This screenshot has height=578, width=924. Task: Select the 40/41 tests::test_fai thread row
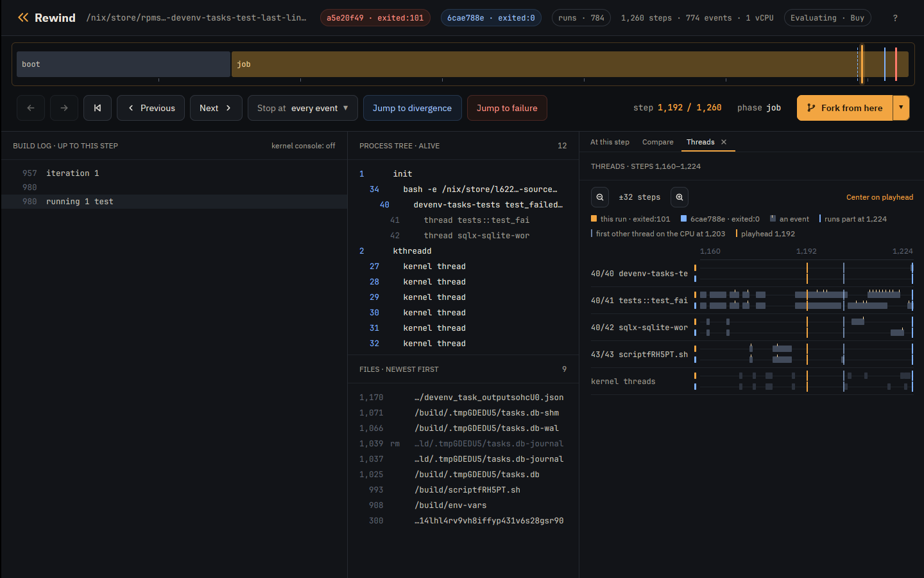(752, 301)
